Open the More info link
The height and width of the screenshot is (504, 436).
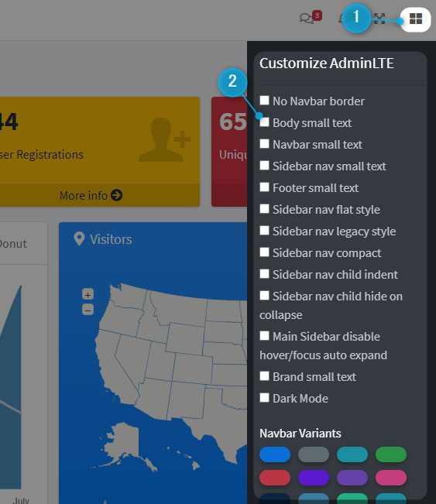pos(91,195)
